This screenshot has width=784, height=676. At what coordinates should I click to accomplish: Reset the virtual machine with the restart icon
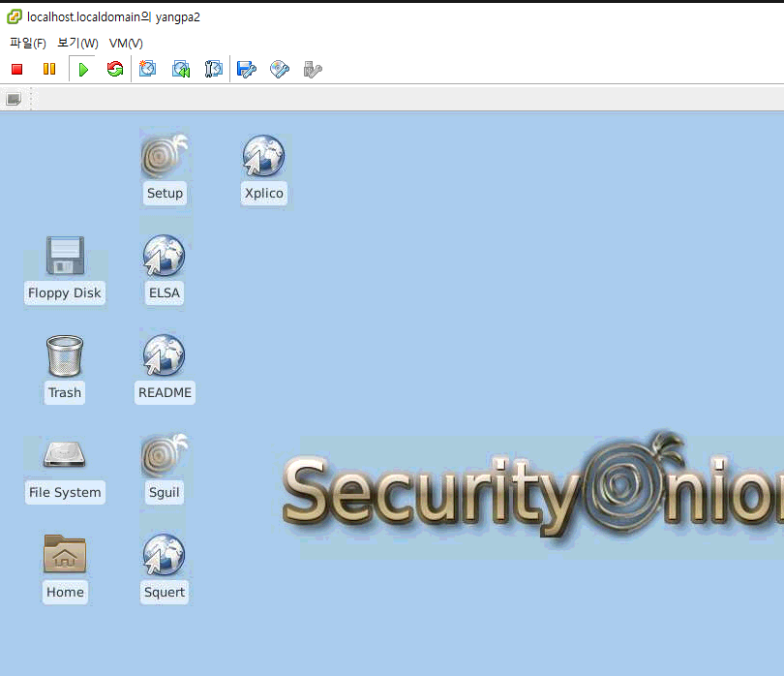click(115, 69)
